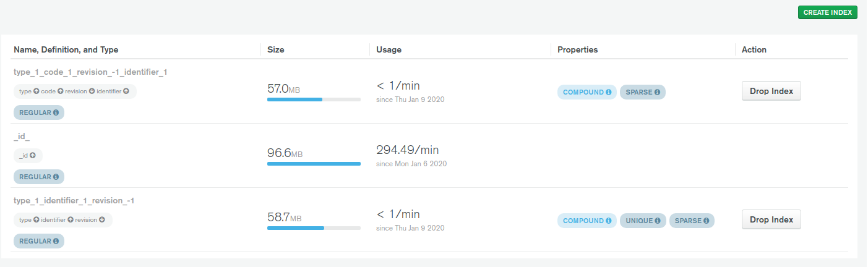Drop the type_1_identifier_1_revision_-1 index
Image resolution: width=868 pixels, height=267 pixels.
click(771, 219)
